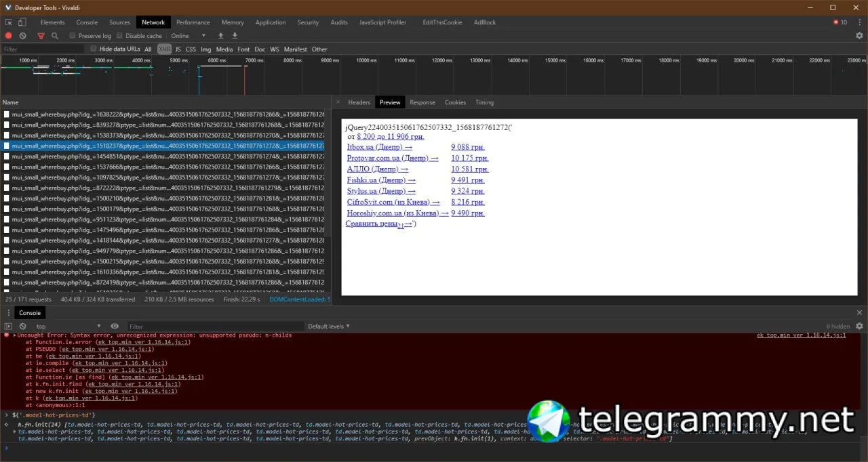868x462 pixels.
Task: Open the Response tab
Action: point(422,102)
